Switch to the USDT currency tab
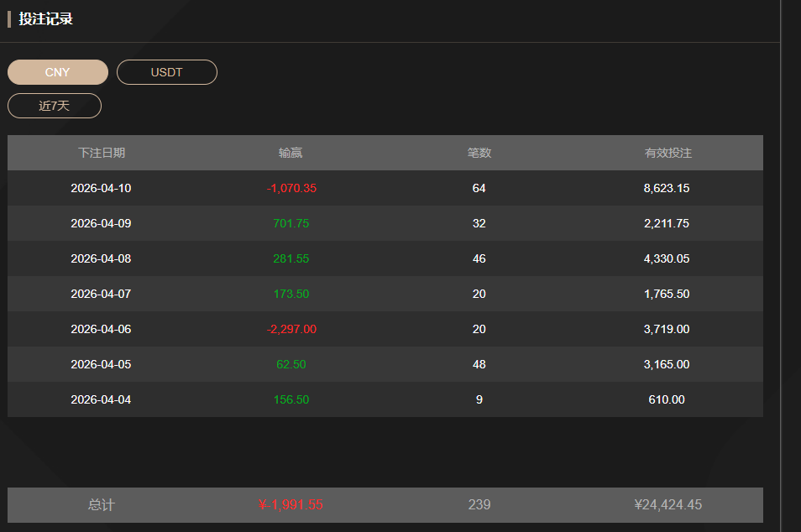 coord(166,72)
